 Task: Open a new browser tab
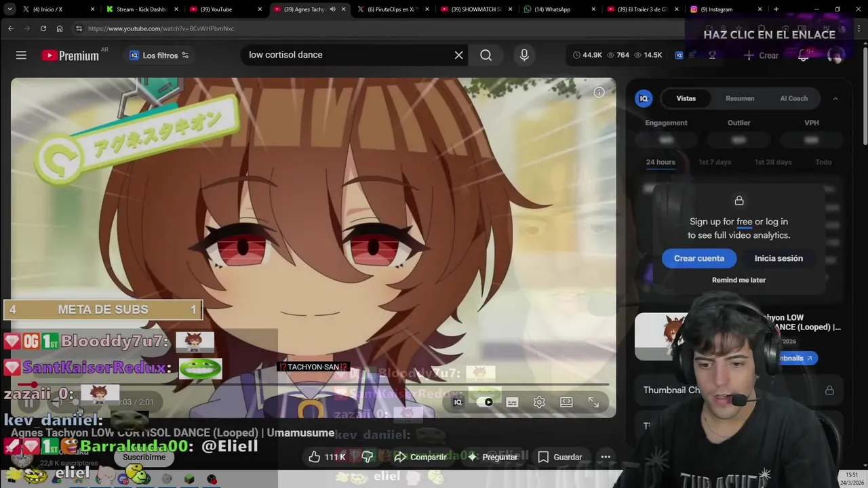(776, 9)
